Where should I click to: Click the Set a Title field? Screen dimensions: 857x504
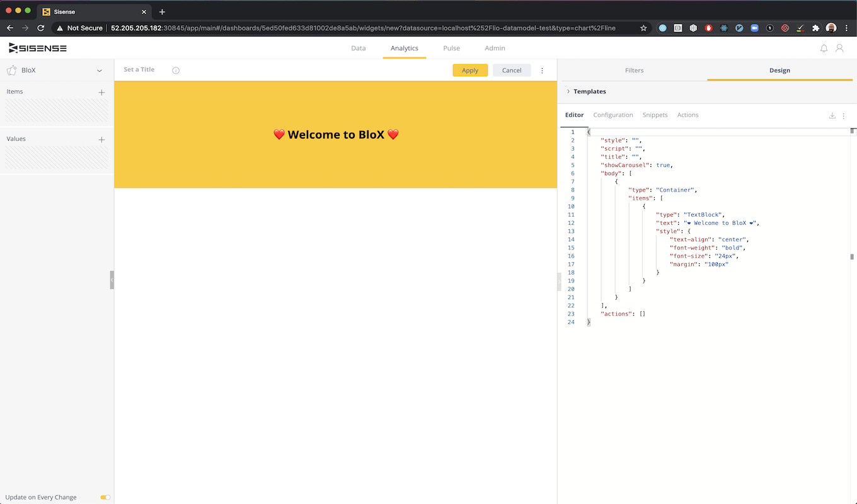(x=139, y=70)
